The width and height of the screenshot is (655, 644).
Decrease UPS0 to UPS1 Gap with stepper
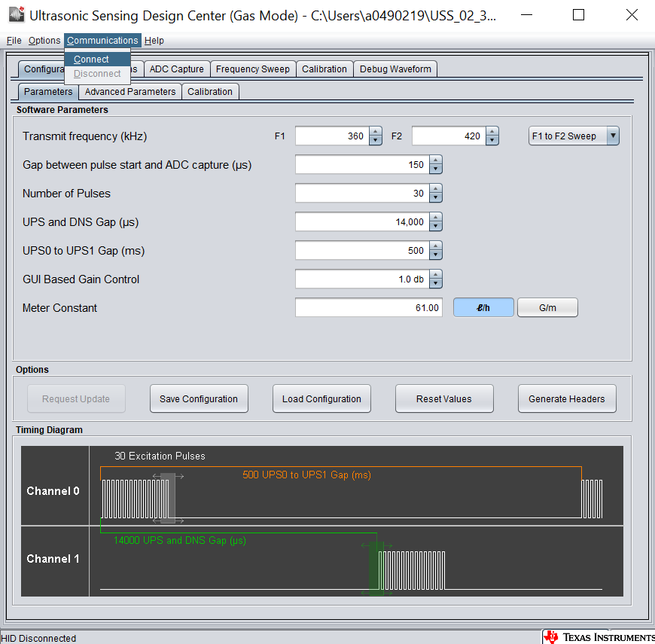pos(435,254)
